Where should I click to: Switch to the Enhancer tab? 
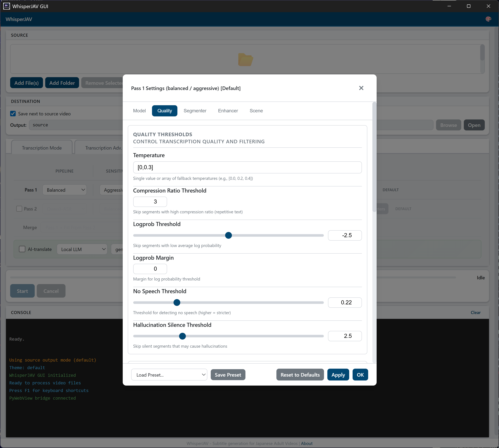pyautogui.click(x=227, y=111)
